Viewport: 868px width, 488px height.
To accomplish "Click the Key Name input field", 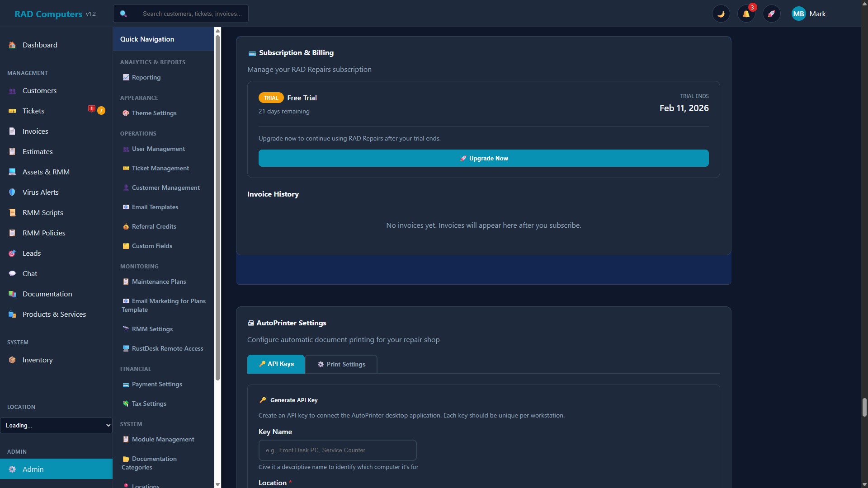I will [337, 450].
